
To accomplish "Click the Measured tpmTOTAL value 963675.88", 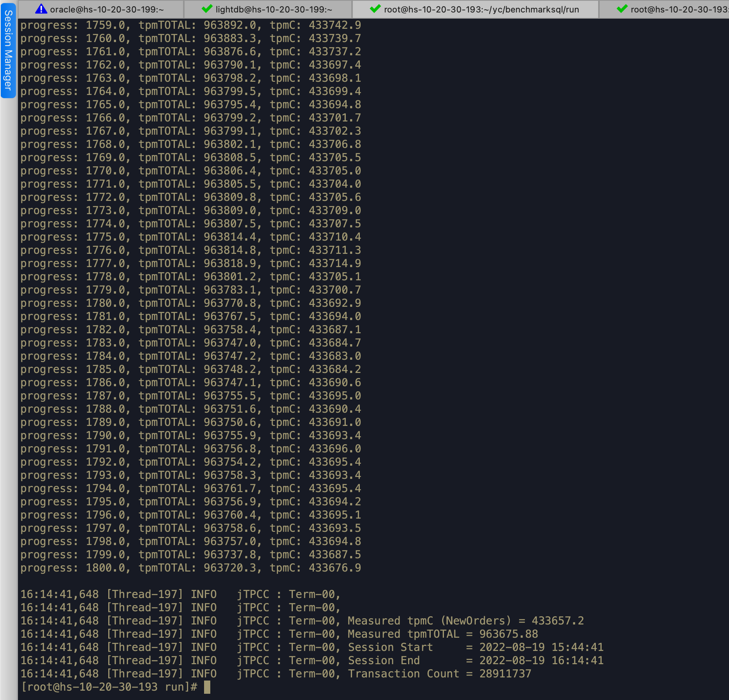I will pos(509,634).
